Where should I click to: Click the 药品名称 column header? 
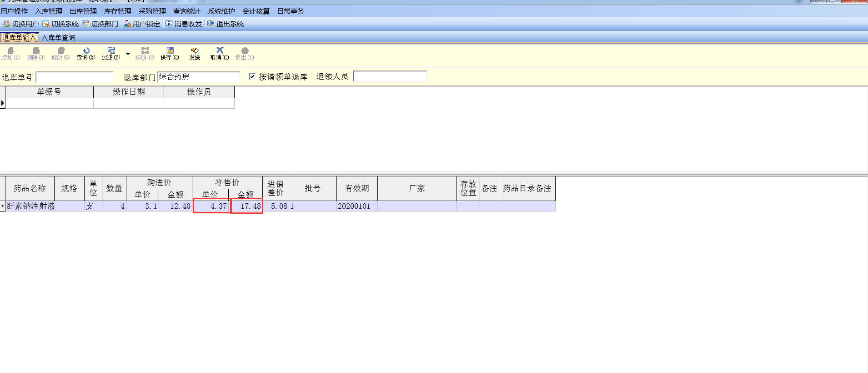[x=30, y=188]
